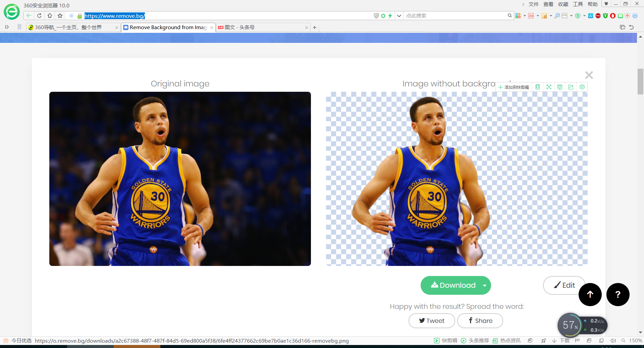Select the Remove Background from Image tab
The image size is (644, 348).
coord(168,27)
